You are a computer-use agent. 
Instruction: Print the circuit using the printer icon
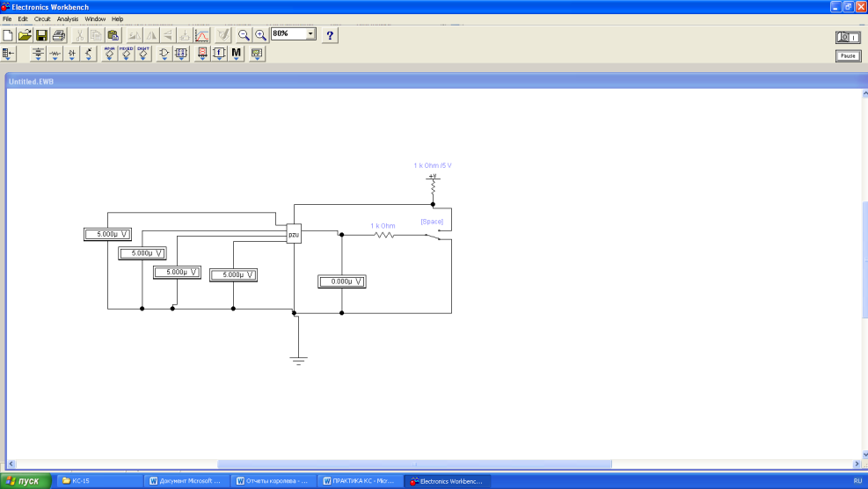coord(58,35)
